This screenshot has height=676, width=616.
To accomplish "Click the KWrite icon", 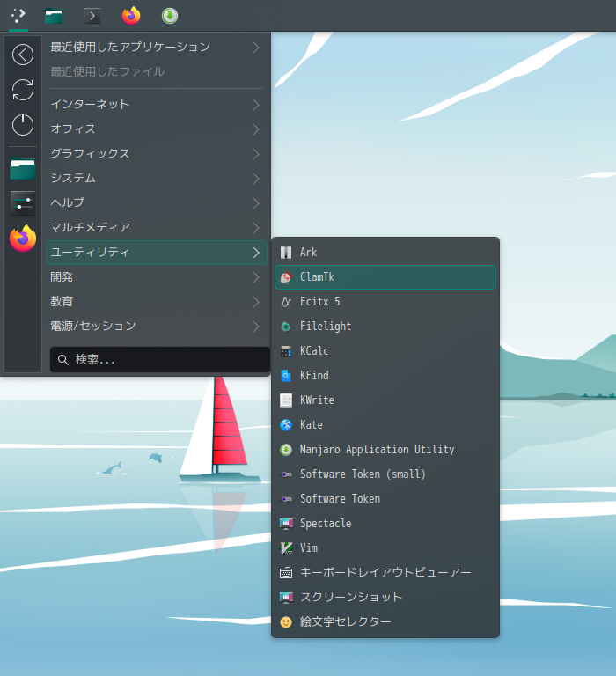I will pyautogui.click(x=286, y=400).
